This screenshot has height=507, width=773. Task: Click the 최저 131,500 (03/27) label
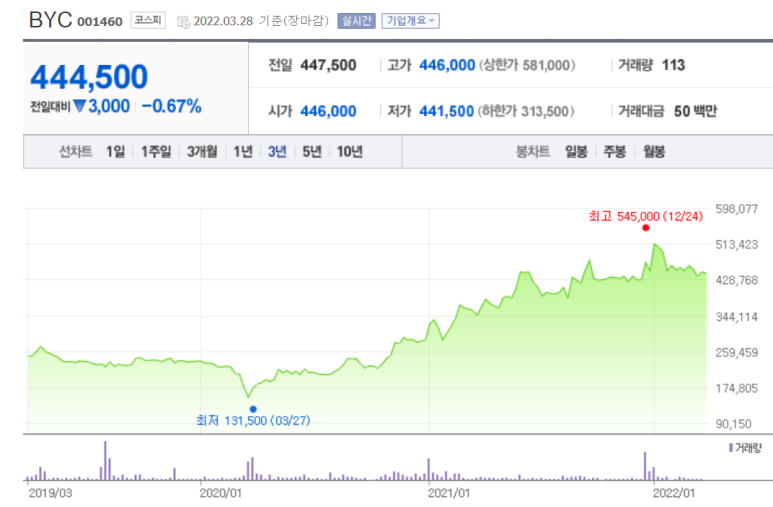[x=253, y=421]
